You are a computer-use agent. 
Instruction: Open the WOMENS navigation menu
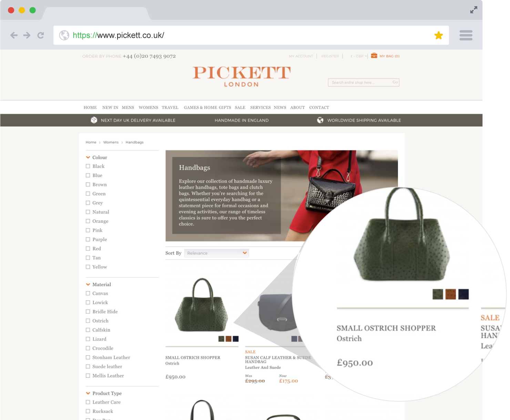pyautogui.click(x=148, y=107)
